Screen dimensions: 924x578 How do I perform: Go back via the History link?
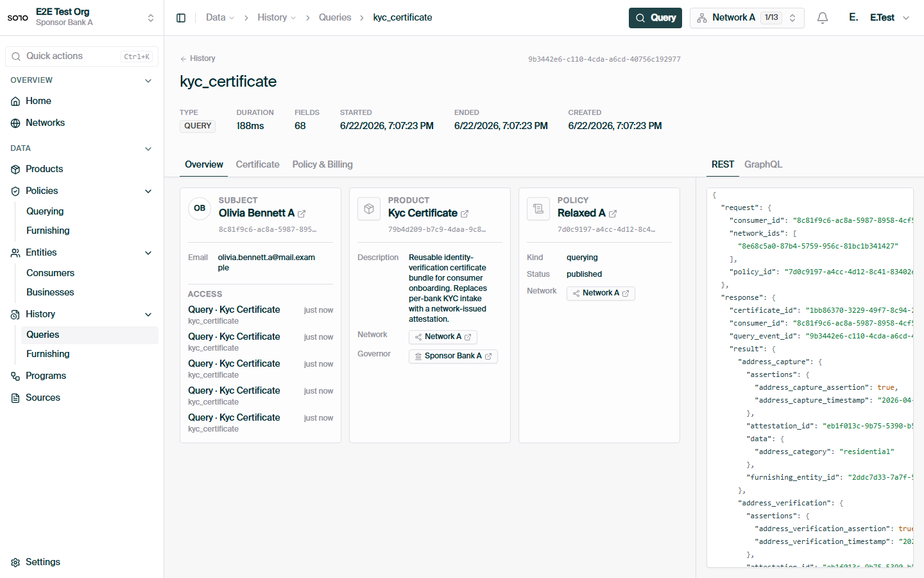198,59
